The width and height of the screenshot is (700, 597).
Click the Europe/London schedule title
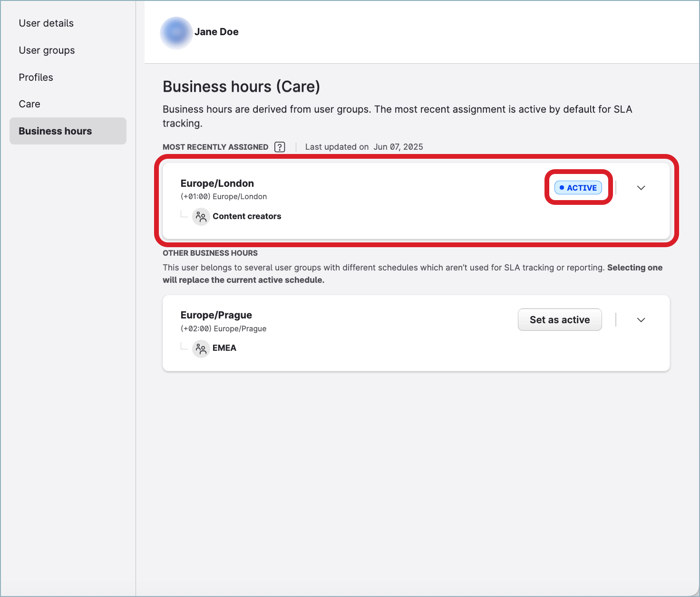[x=217, y=183]
